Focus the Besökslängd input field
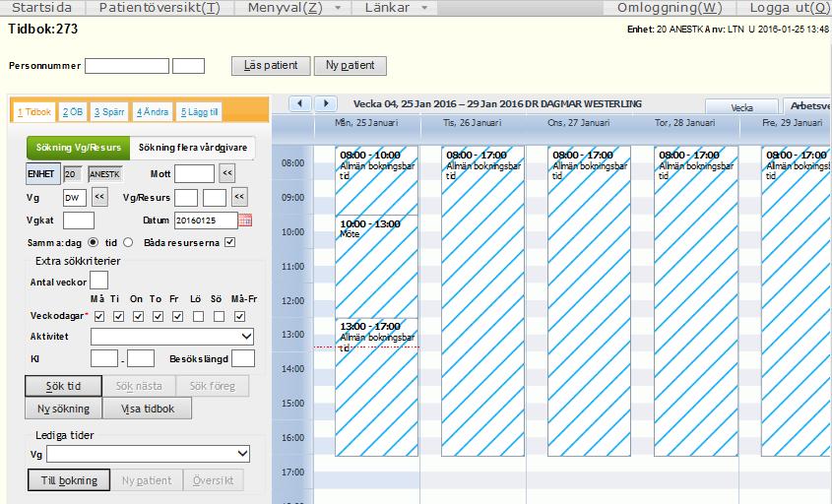Image resolution: width=832 pixels, height=504 pixels. (x=243, y=358)
